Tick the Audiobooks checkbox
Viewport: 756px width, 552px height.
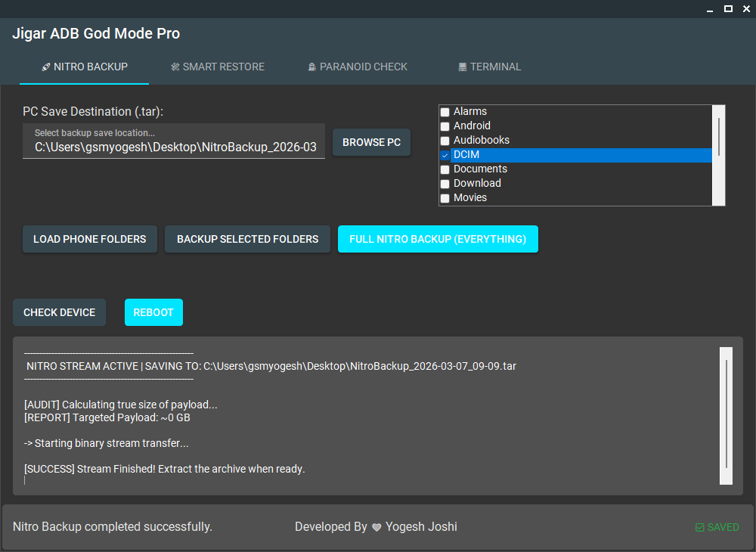coord(445,141)
